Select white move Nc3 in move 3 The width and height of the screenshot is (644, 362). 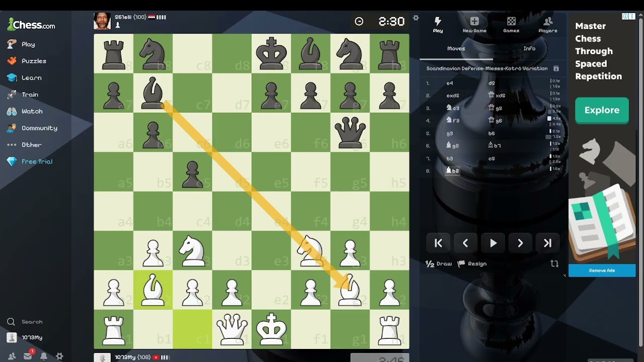(453, 108)
